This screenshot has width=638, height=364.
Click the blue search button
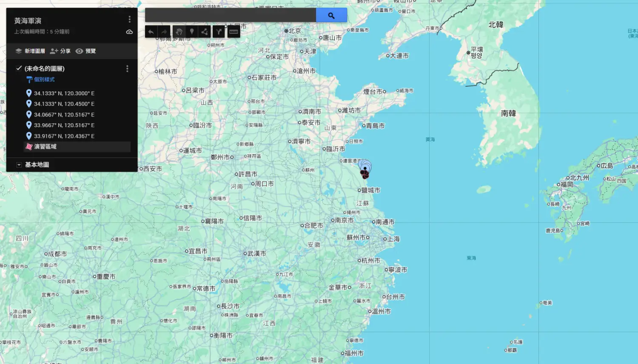pos(331,15)
